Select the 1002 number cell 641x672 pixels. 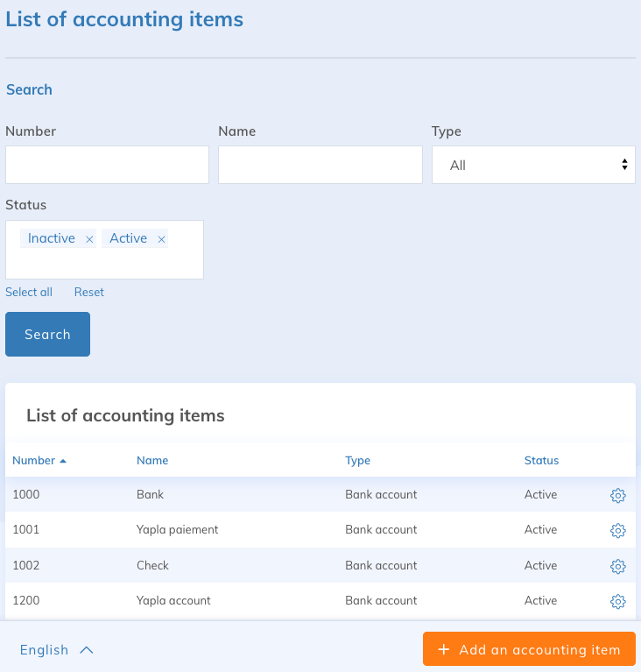(x=26, y=565)
